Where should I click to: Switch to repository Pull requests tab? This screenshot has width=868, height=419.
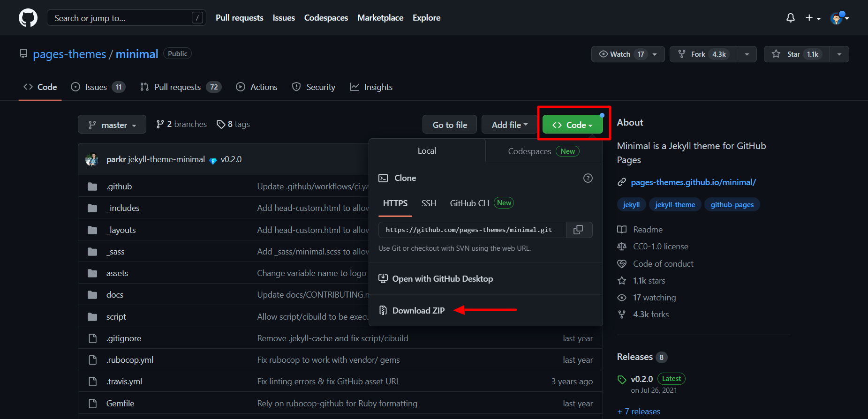[x=181, y=87]
